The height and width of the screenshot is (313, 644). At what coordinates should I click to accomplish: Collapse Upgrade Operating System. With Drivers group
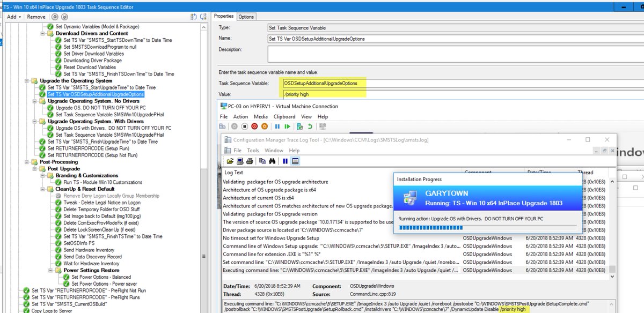coord(35,121)
